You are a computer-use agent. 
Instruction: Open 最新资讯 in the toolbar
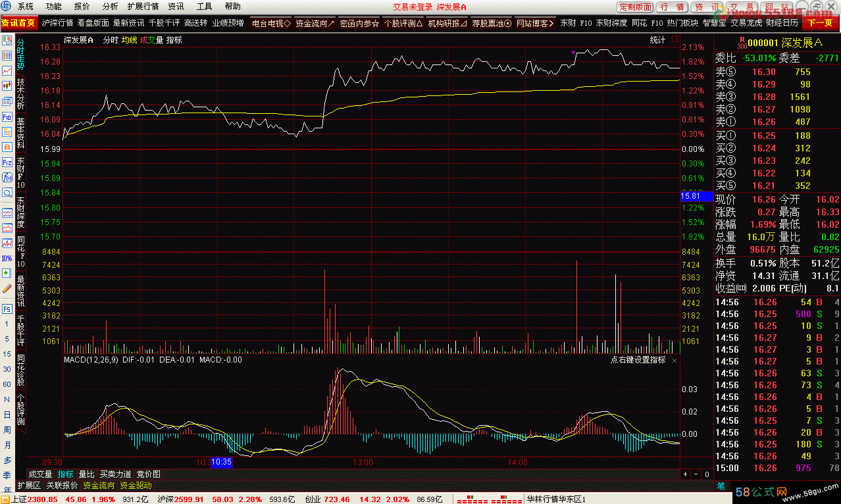click(x=128, y=23)
